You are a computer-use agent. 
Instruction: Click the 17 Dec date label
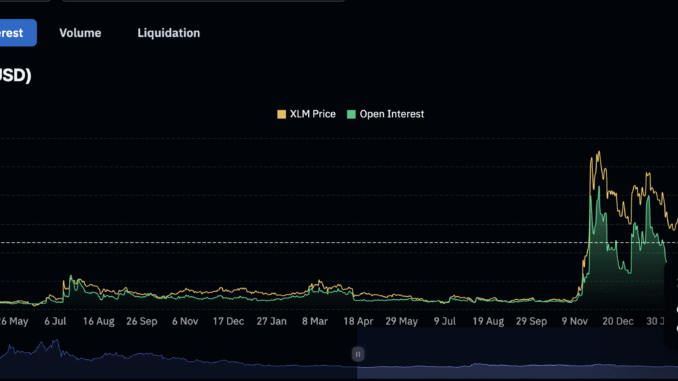[228, 321]
